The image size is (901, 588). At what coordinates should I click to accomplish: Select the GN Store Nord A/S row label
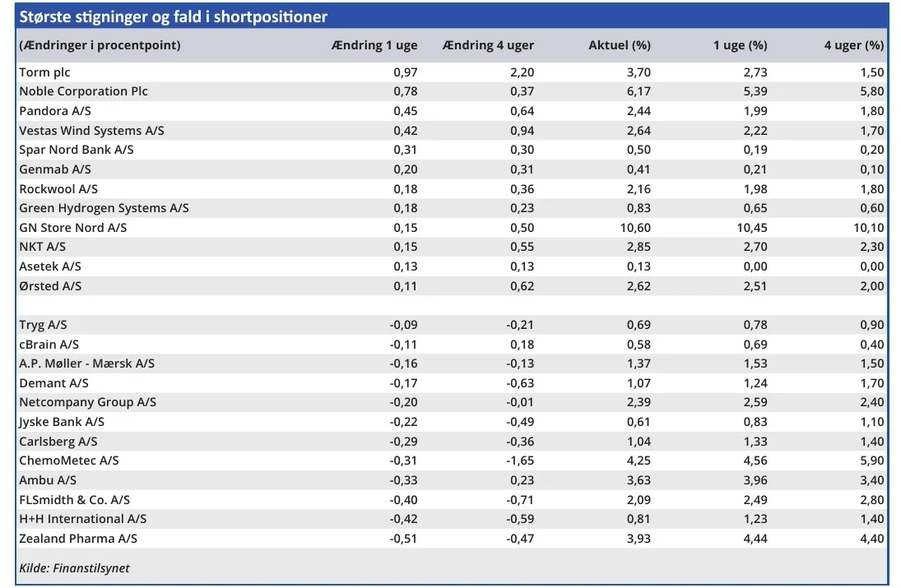pos(73,228)
